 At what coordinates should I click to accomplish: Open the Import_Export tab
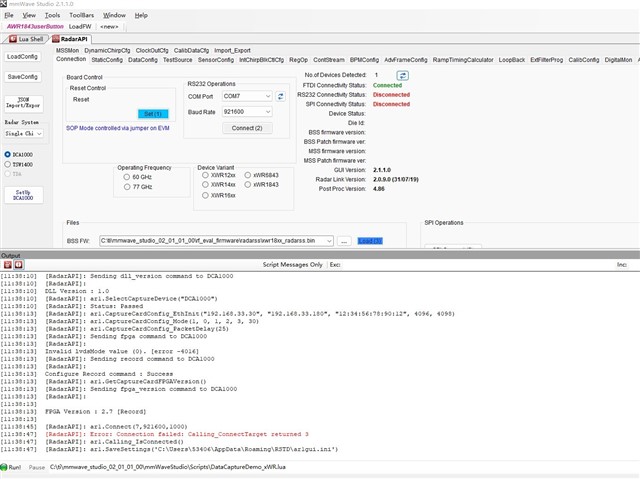pyautogui.click(x=232, y=51)
